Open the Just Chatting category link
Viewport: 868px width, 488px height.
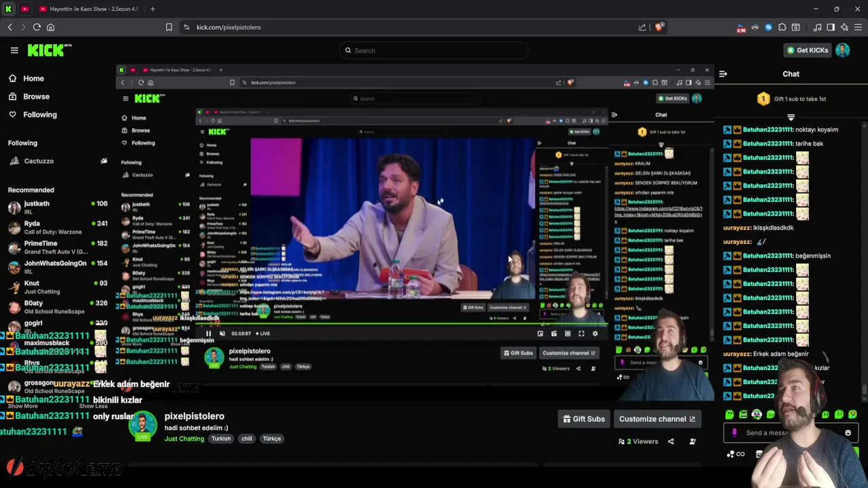click(x=184, y=439)
